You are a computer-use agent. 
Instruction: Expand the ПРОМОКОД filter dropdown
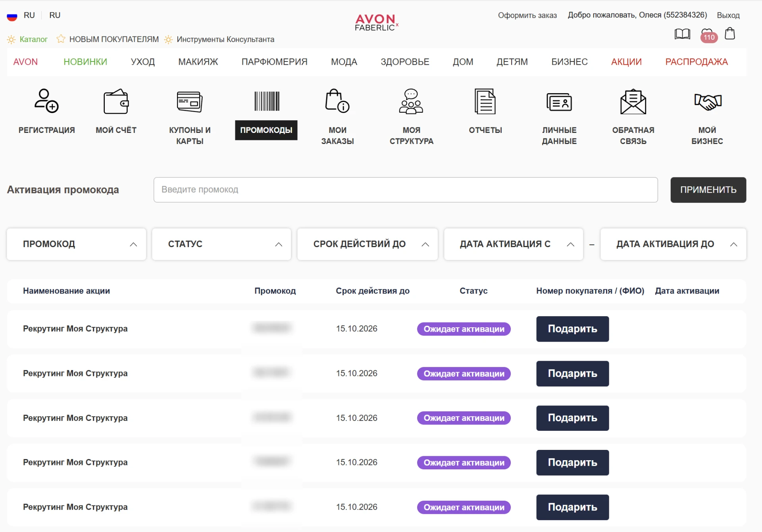pyautogui.click(x=77, y=244)
